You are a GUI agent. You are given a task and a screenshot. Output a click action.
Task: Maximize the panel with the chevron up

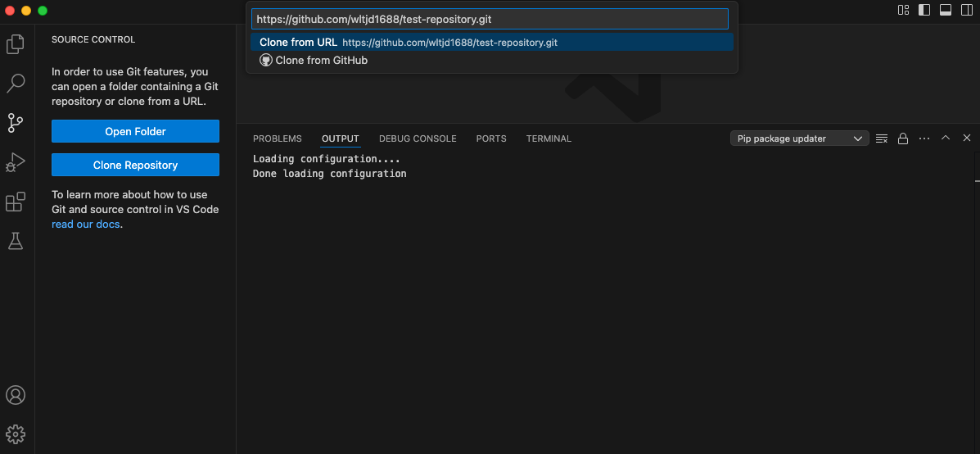point(946,138)
